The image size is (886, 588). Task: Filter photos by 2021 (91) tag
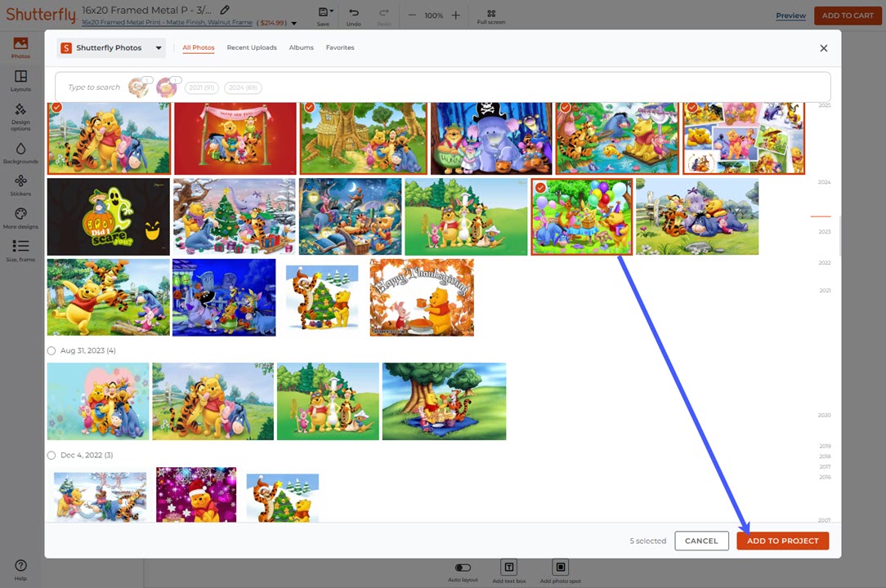tap(201, 87)
